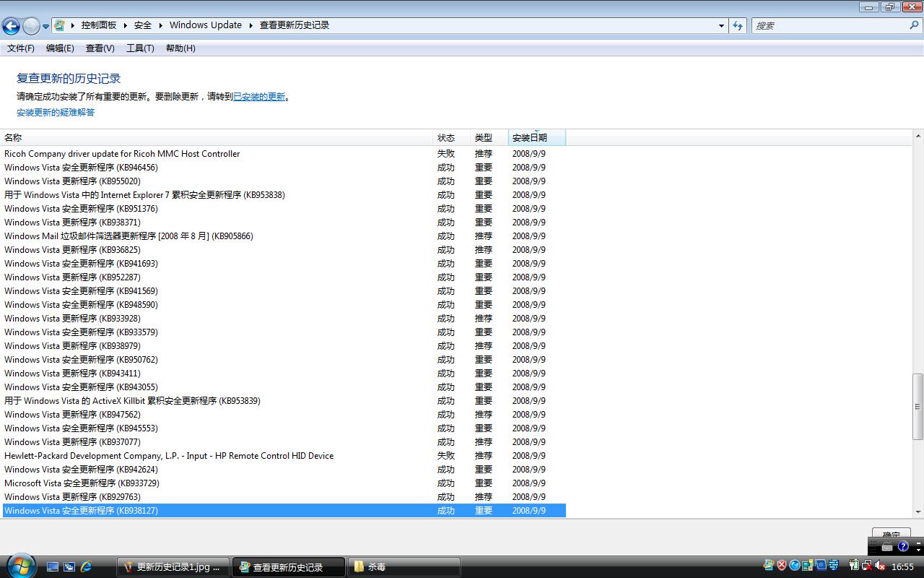Click the magnifier search icon
Screen dimensions: 924x578
[915, 25]
